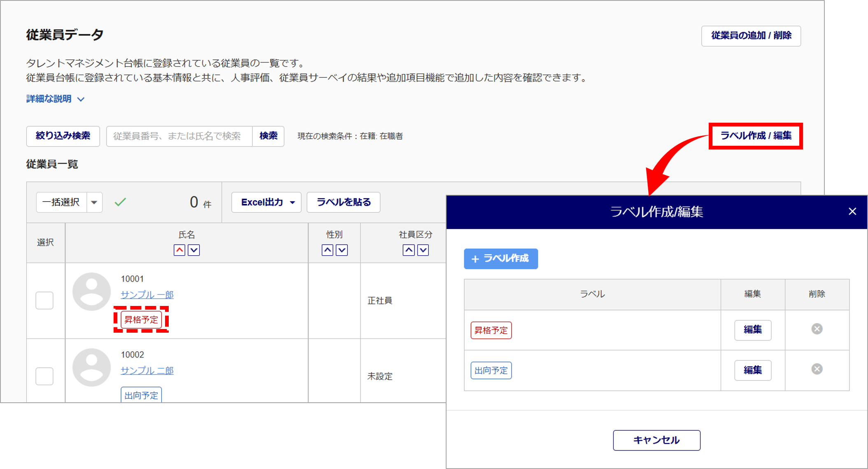
Task: Sort 性別 column ascending with up arrow
Action: 327,250
